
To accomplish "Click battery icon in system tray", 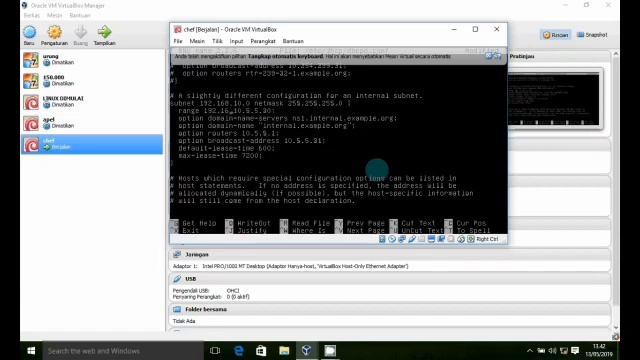I will point(541,351).
